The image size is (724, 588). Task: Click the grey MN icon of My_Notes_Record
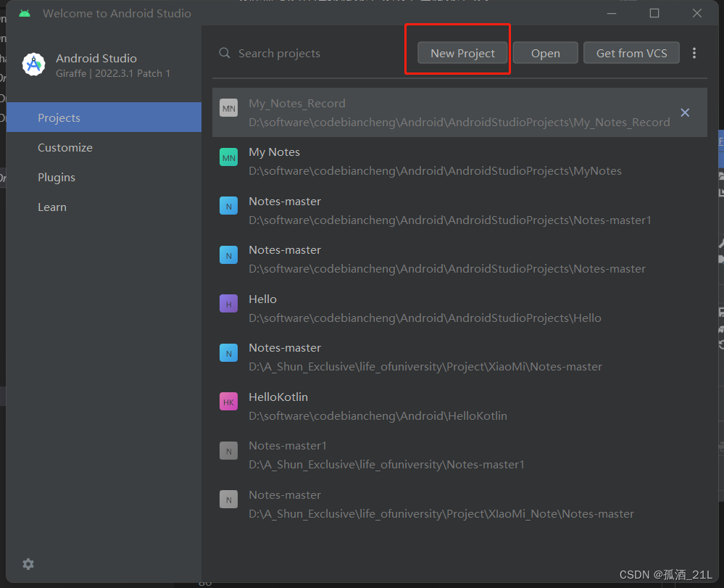click(x=228, y=108)
